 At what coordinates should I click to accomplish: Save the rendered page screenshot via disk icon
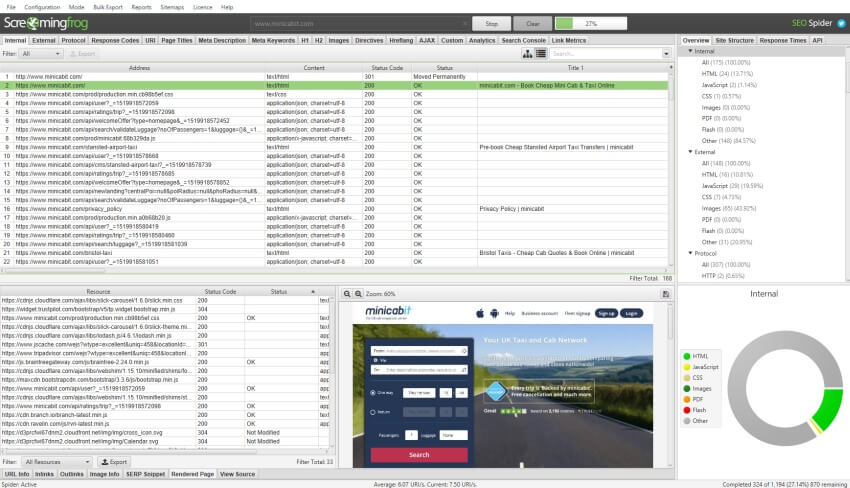pos(665,294)
